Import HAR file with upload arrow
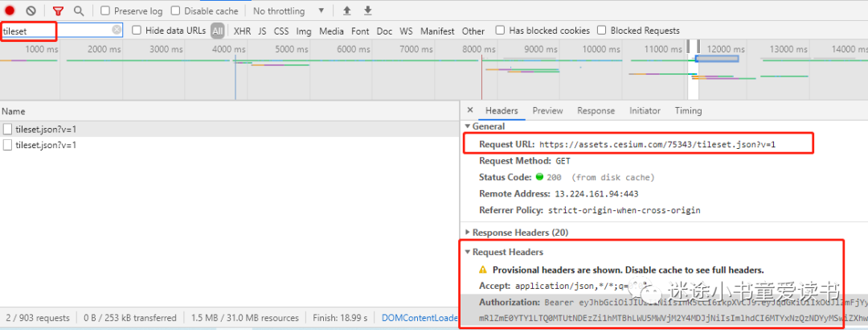Viewport: 868px width, 330px height. tap(347, 10)
